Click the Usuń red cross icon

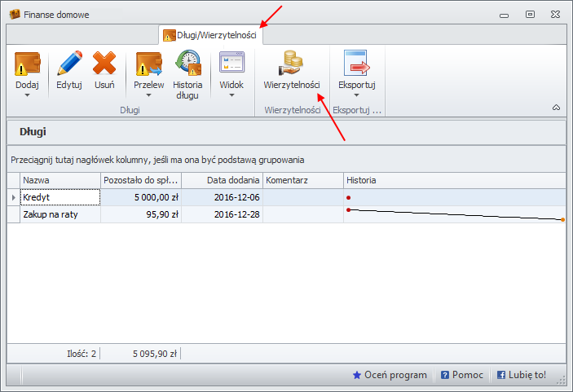click(x=104, y=63)
